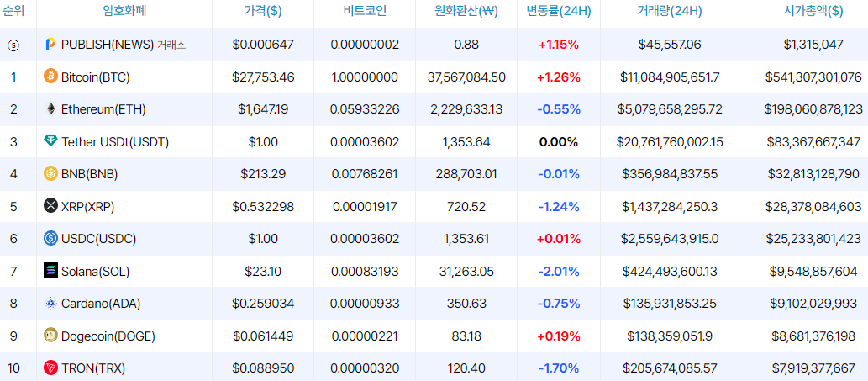Select Bitcoin market cap $541,307,301,076

[x=813, y=77]
